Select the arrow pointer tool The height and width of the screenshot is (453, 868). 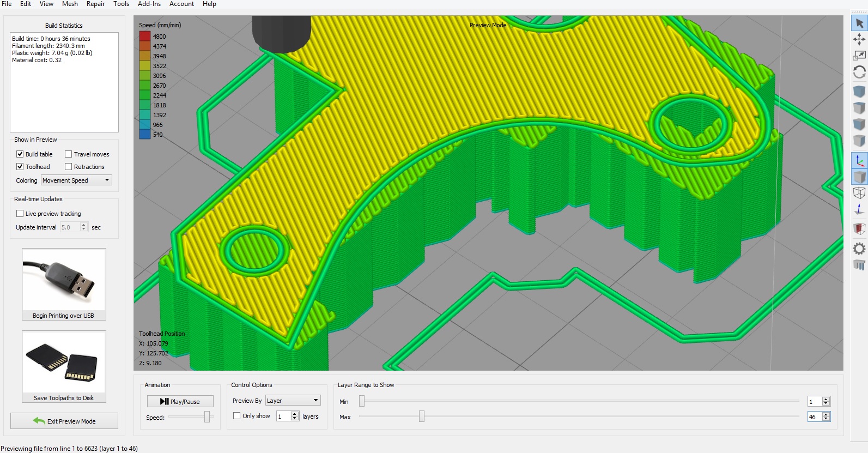click(x=859, y=23)
